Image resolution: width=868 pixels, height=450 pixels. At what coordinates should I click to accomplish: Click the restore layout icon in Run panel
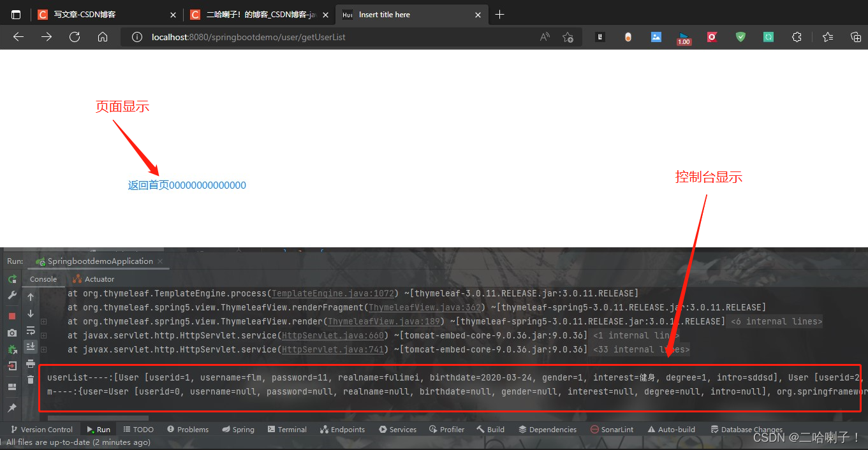click(12, 387)
